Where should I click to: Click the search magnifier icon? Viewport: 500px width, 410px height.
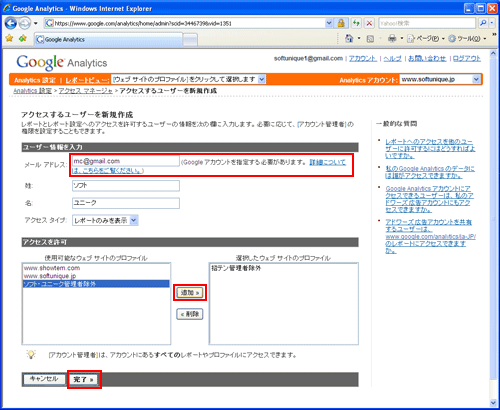click(483, 23)
